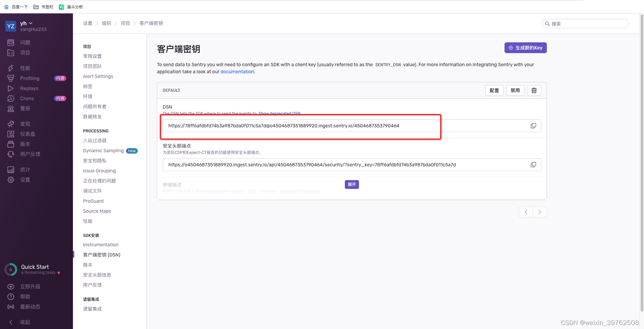644x329 pixels.
Task: Open 遗留集成 menu item
Action: coord(92,309)
